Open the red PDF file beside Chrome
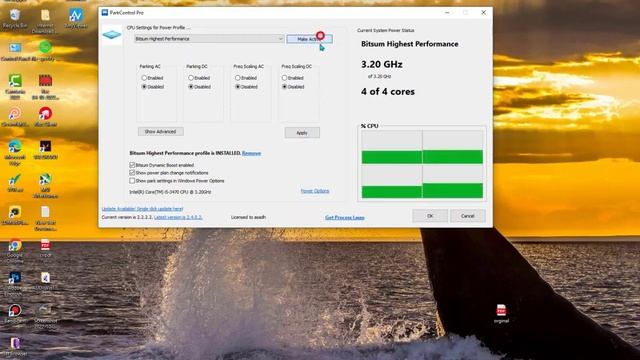This screenshot has width=640, height=360. pos(45,247)
